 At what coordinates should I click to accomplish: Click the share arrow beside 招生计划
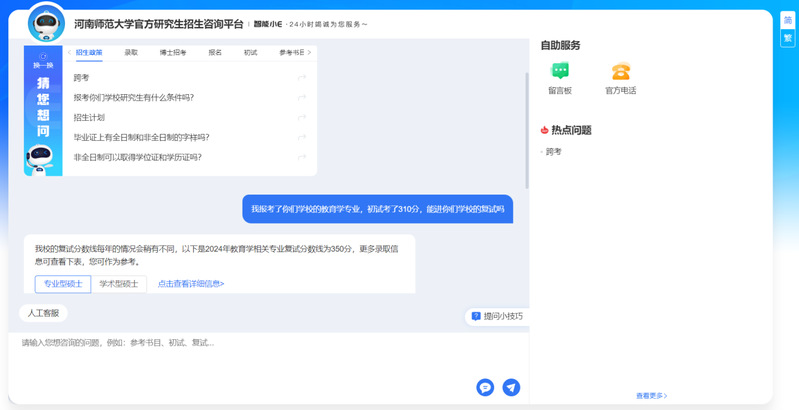tap(302, 118)
